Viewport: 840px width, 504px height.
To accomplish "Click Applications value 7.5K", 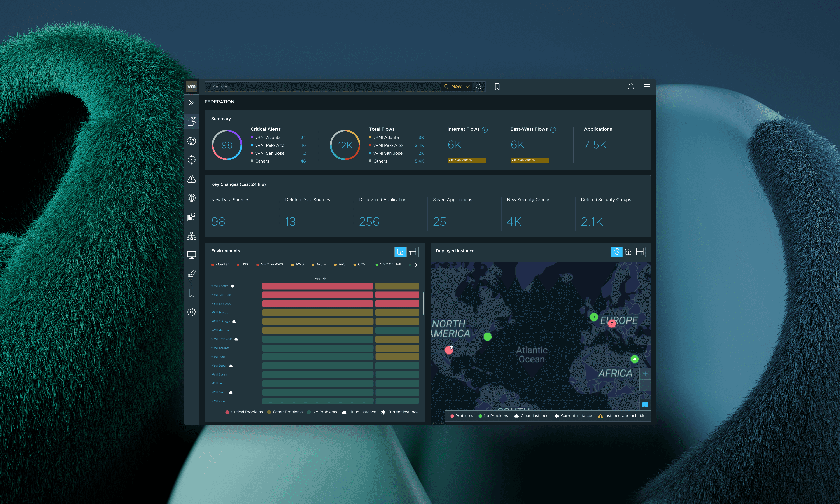I will (595, 145).
